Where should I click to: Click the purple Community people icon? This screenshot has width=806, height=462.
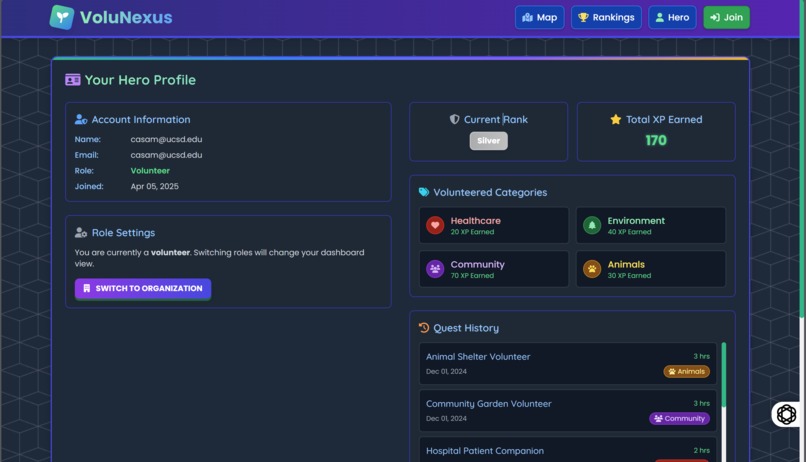tap(435, 269)
